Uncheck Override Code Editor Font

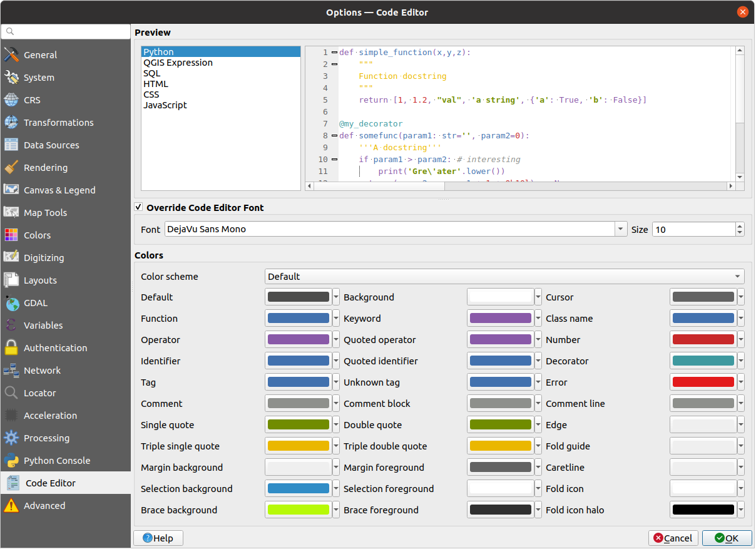point(138,207)
